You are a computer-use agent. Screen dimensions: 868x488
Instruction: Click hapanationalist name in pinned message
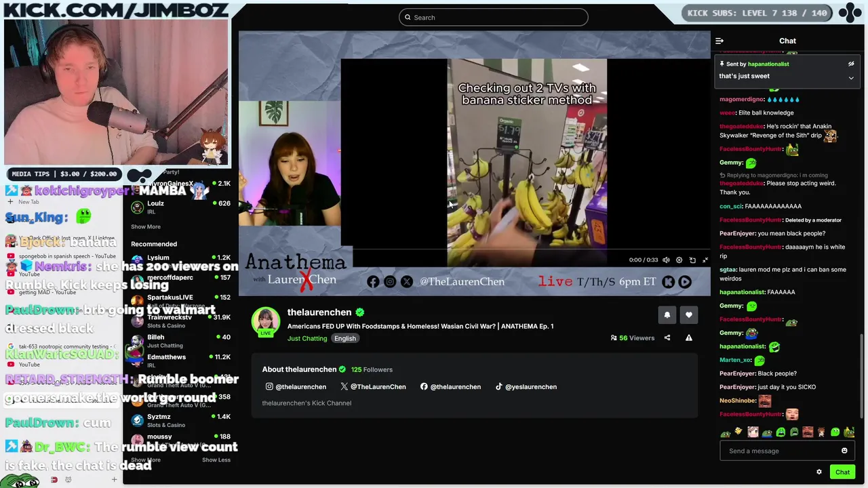click(768, 64)
